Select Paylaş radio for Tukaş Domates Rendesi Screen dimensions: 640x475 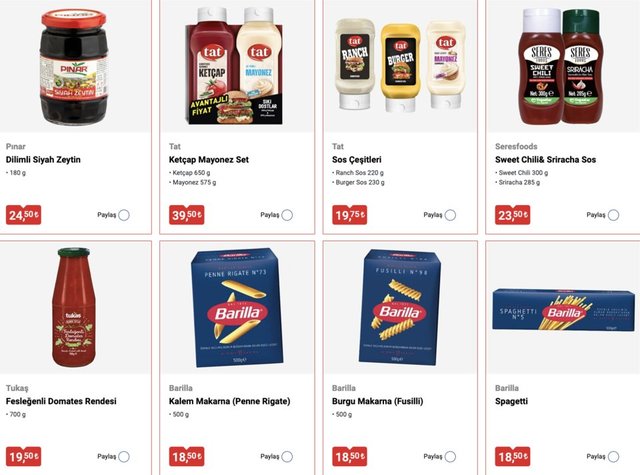124,457
